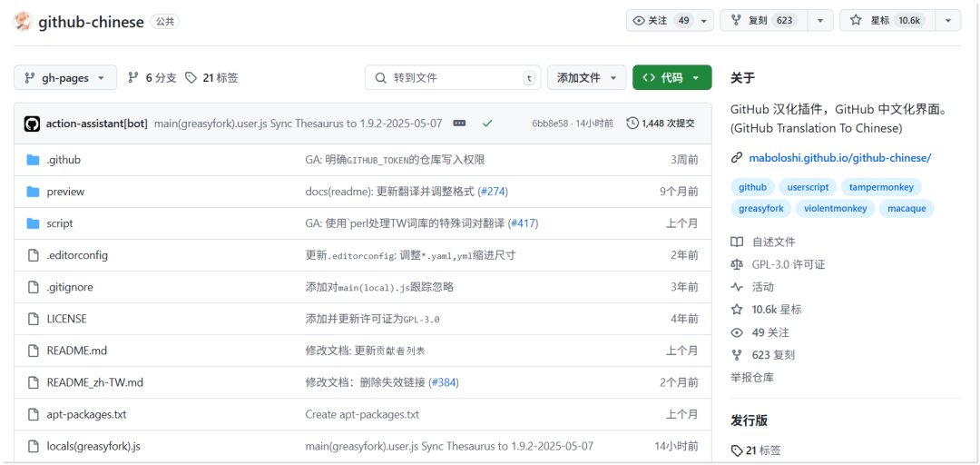The height and width of the screenshot is (465, 980).
Task: Focus the 转到文件 search field
Action: 454,78
